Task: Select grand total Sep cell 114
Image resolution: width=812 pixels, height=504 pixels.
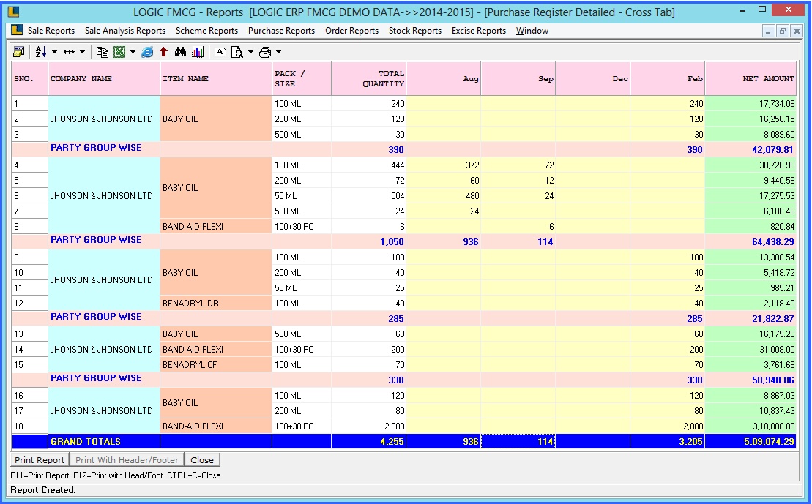Action: tap(518, 441)
